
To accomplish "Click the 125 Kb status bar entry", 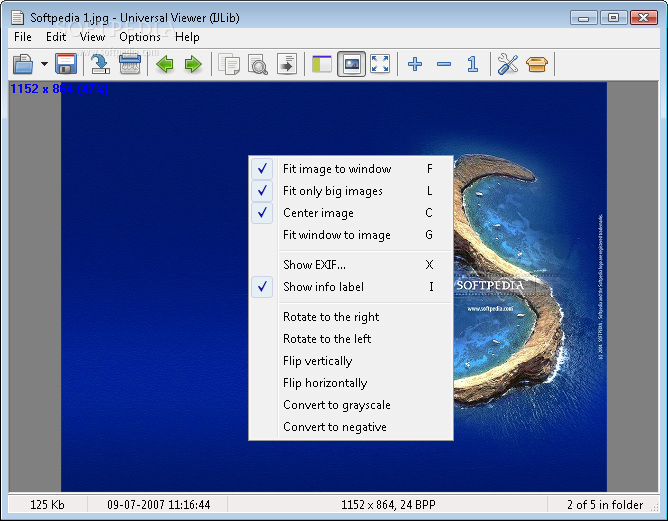I will [47, 505].
